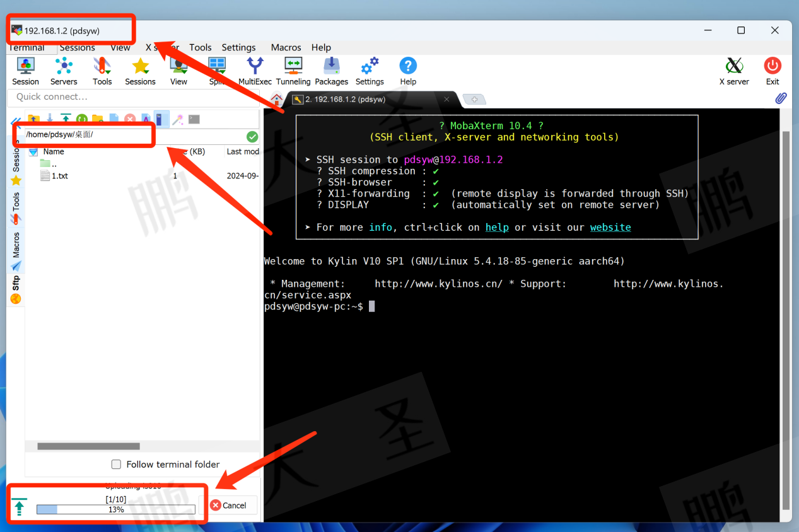Sort by the Name column header
799x532 pixels.
[x=54, y=152]
